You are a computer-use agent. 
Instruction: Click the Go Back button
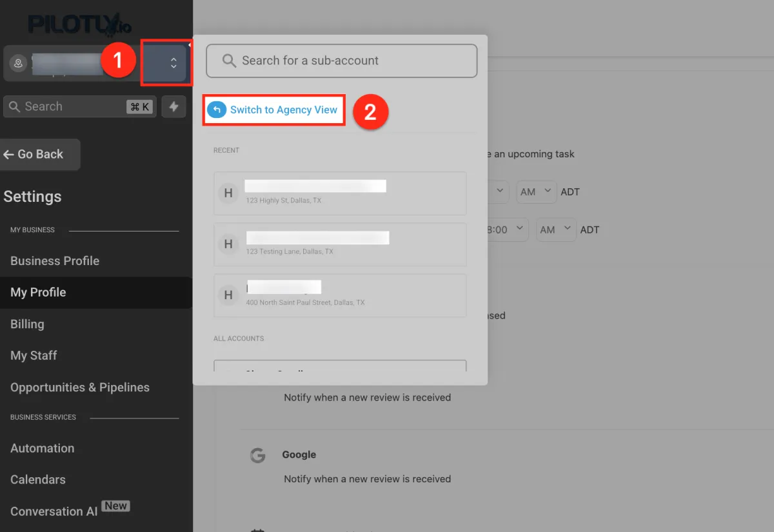point(41,154)
